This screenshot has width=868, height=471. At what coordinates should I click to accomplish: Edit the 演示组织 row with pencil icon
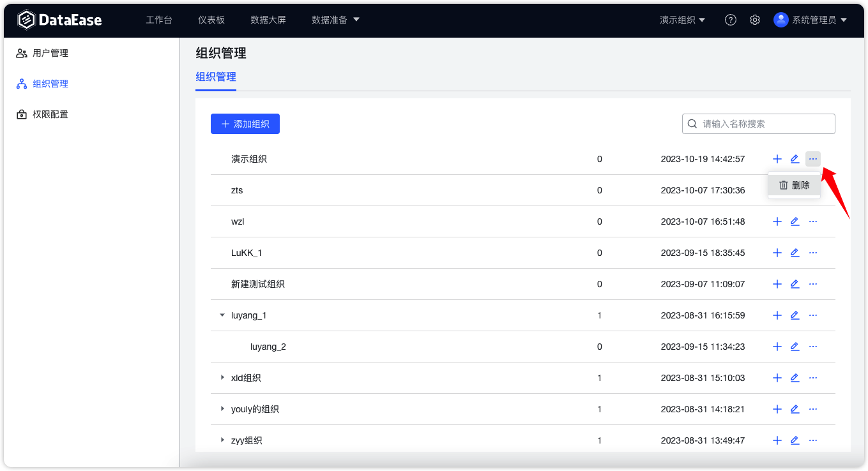pos(795,159)
